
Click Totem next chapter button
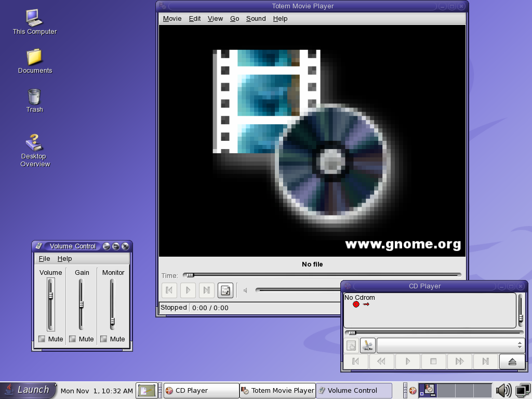207,290
